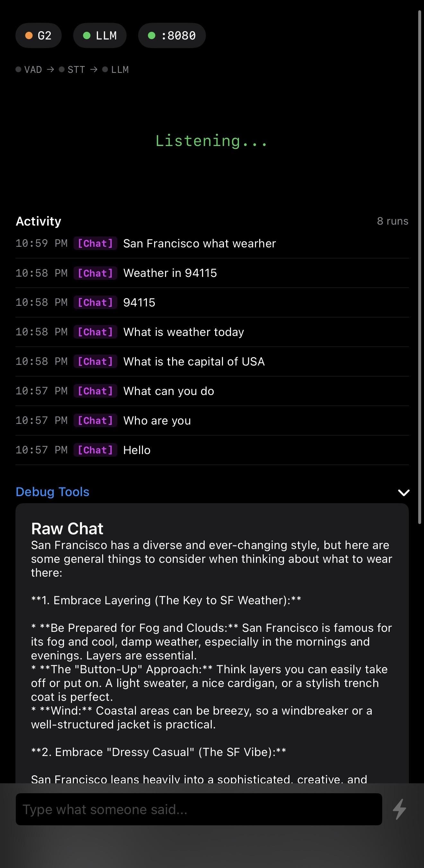This screenshot has height=868, width=424.
Task: Tap the VAD pipeline stage indicator
Action: 29,70
